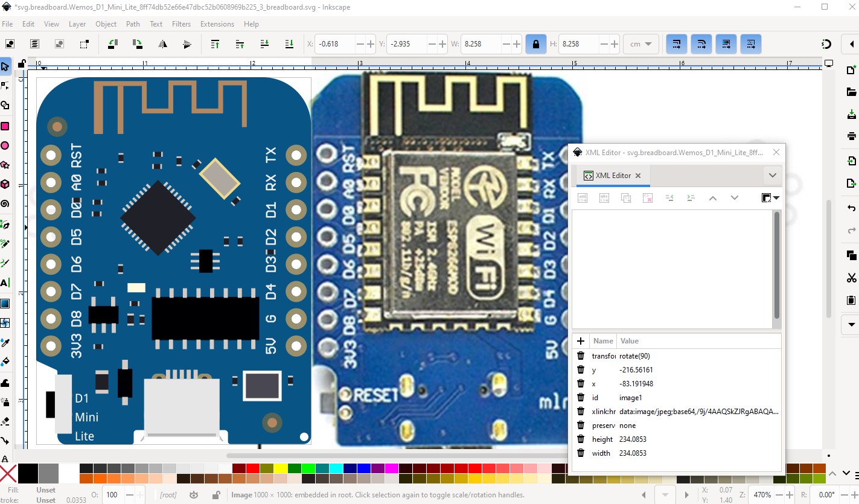859x504 pixels.
Task: Toggle the layer lock in status bar
Action: (216, 495)
